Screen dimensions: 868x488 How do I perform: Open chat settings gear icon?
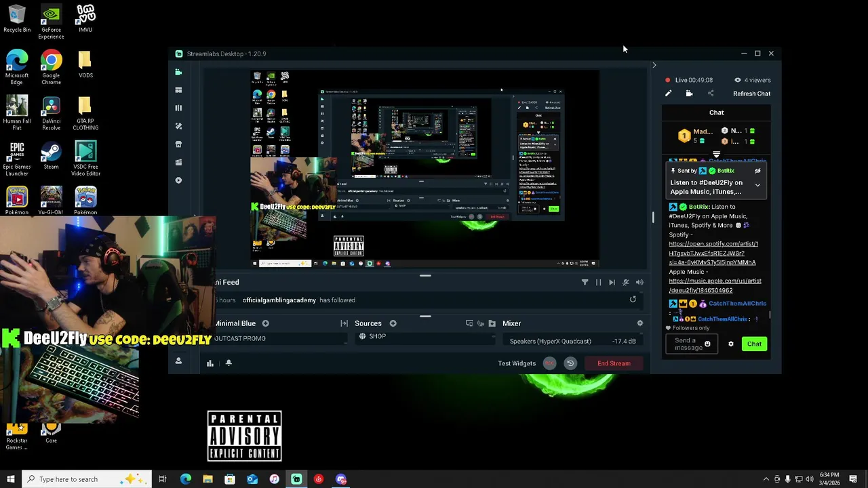click(730, 344)
